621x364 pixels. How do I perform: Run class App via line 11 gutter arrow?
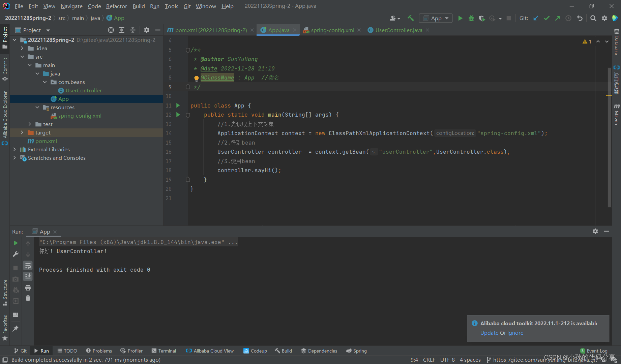click(178, 105)
